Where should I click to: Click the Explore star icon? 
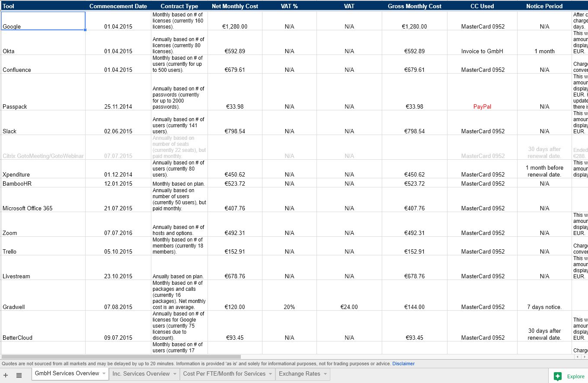click(558, 376)
